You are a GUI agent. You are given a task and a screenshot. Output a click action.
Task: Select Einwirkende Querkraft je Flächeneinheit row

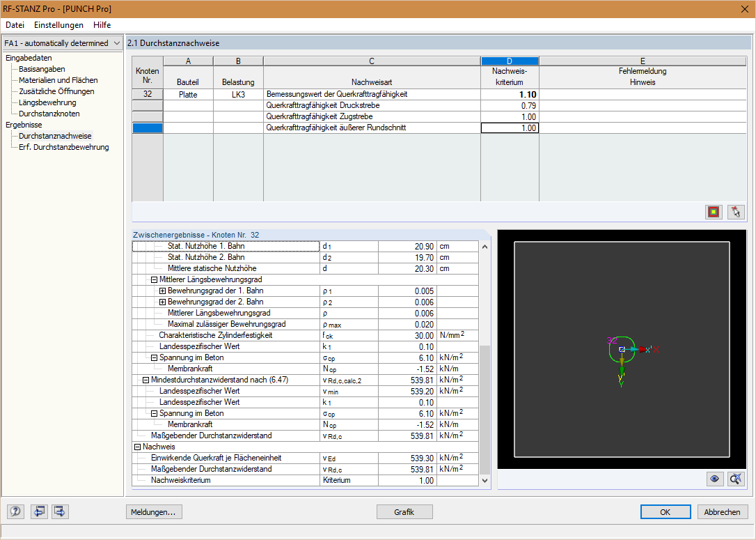point(305,458)
